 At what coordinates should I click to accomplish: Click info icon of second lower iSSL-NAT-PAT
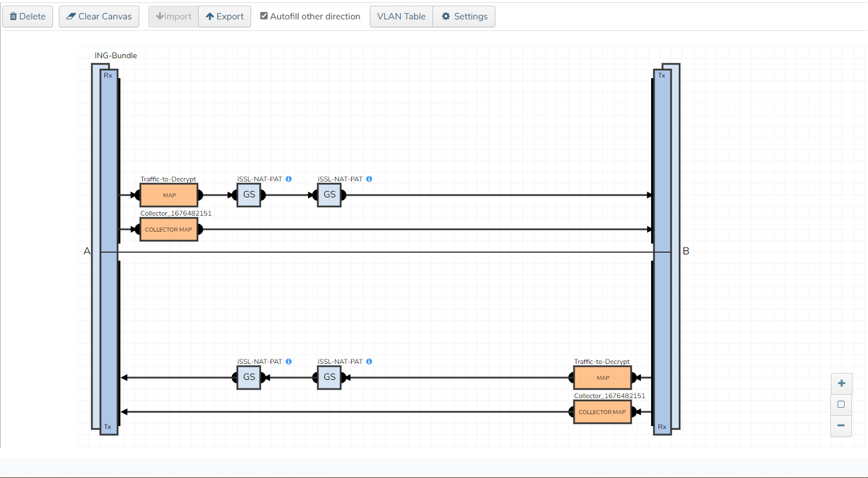[x=369, y=362]
